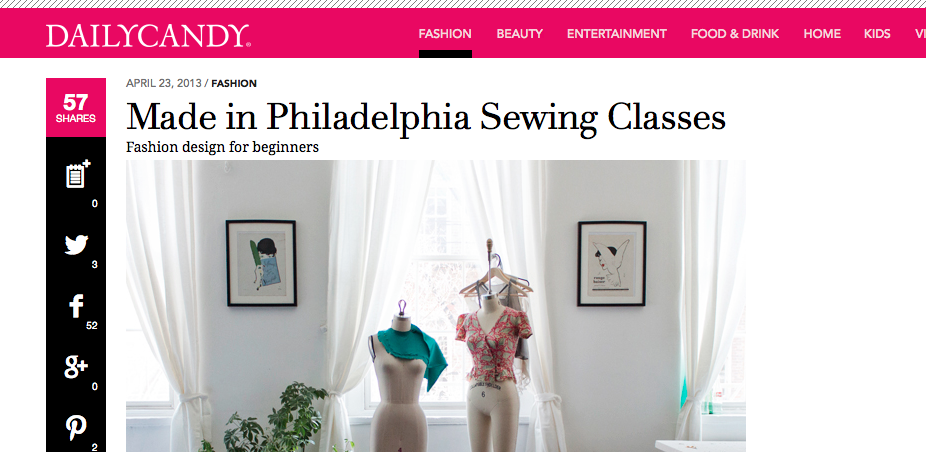Click the 57 Shares counter box
The image size is (926, 452).
coord(76,108)
